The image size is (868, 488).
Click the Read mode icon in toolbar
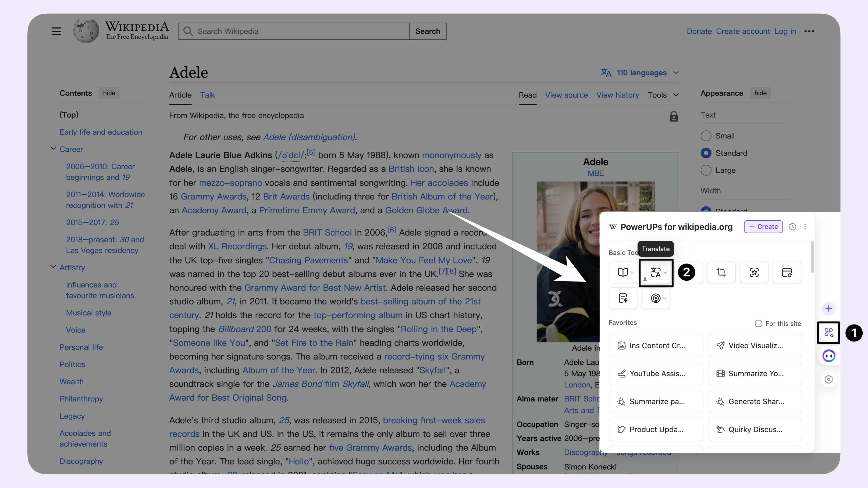click(x=623, y=272)
